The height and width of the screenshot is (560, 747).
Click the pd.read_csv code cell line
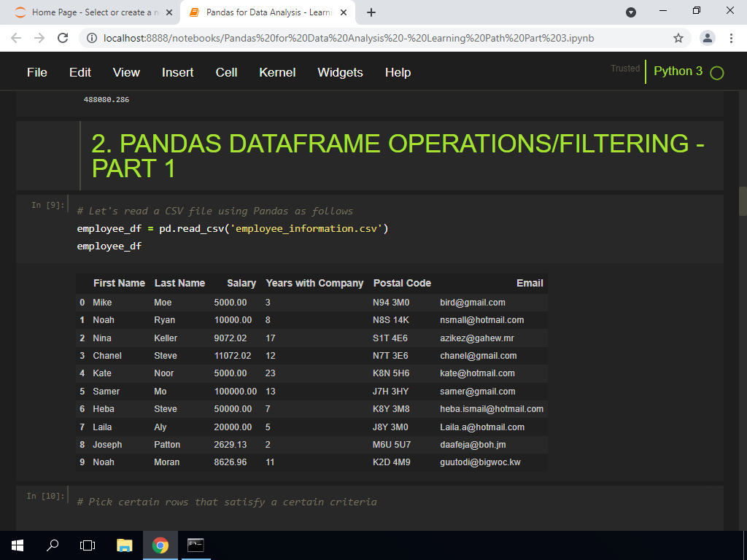[x=233, y=229]
